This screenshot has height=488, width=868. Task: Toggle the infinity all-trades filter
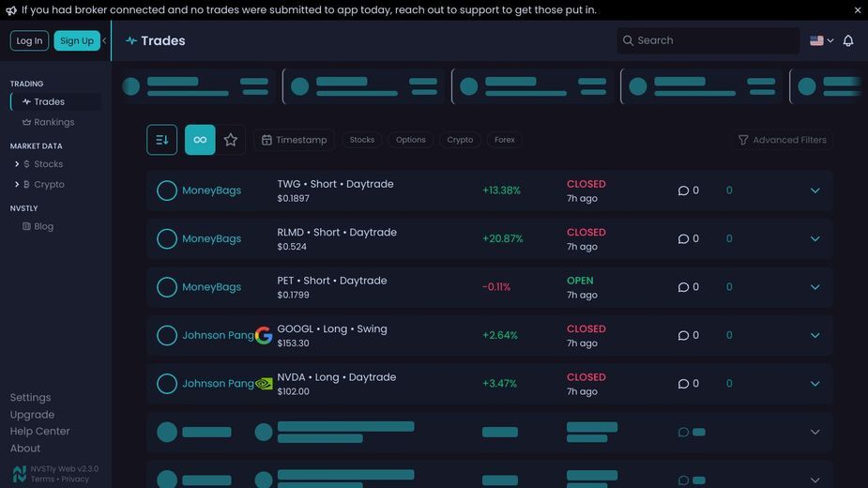(x=200, y=140)
